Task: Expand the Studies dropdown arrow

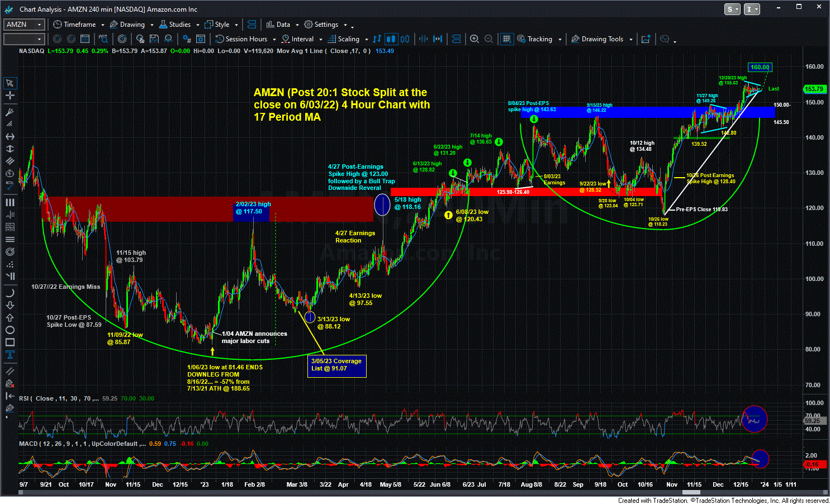Action: (198, 25)
